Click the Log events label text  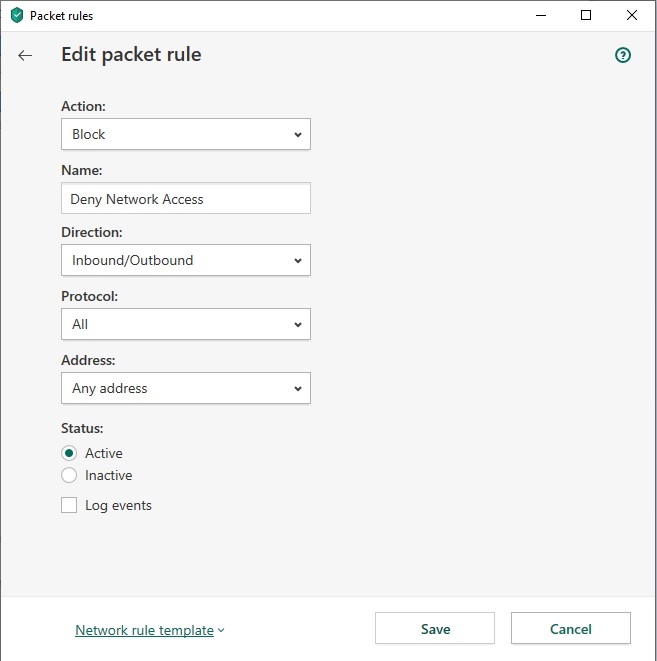118,505
